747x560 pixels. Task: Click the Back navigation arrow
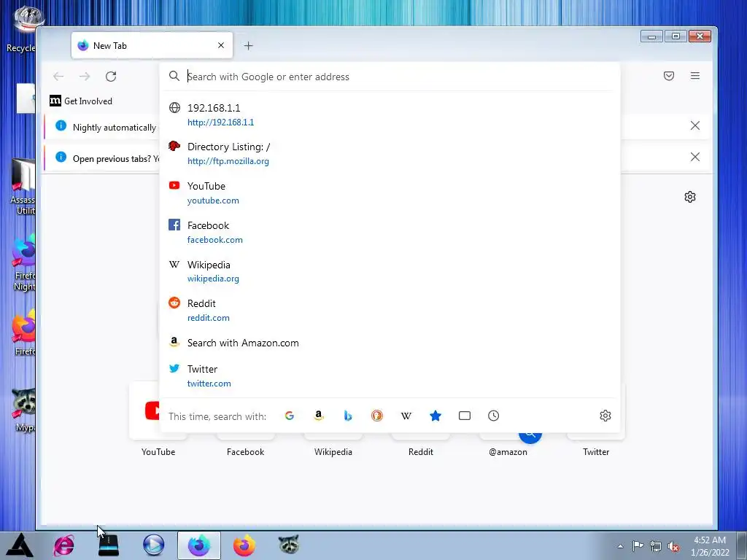(58, 76)
